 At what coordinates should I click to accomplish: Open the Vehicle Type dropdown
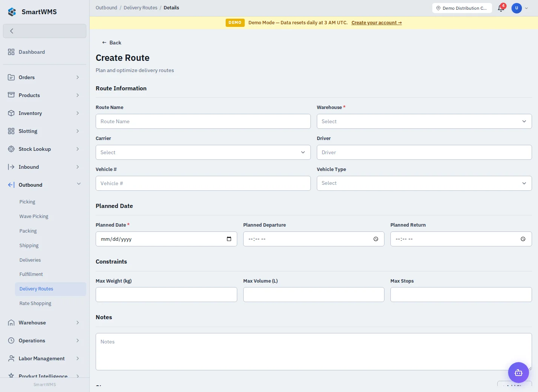(x=424, y=183)
